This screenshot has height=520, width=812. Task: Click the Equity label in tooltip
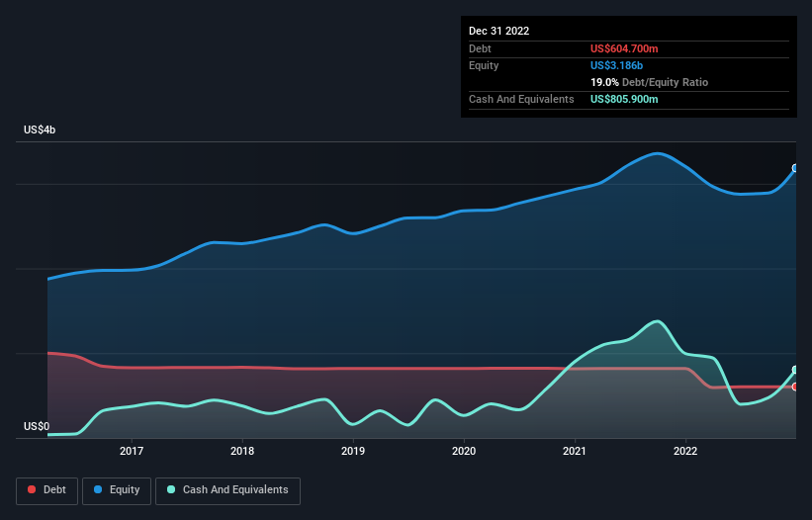click(x=484, y=65)
